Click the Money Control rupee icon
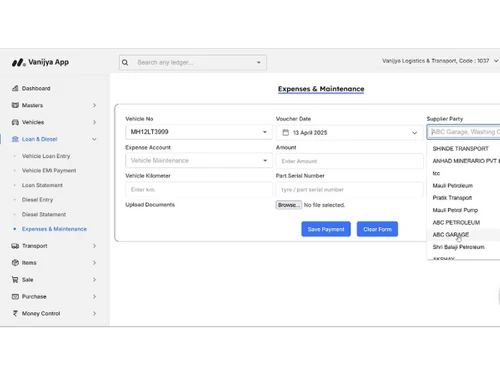Screen dimensions: 500x375 coord(15,314)
